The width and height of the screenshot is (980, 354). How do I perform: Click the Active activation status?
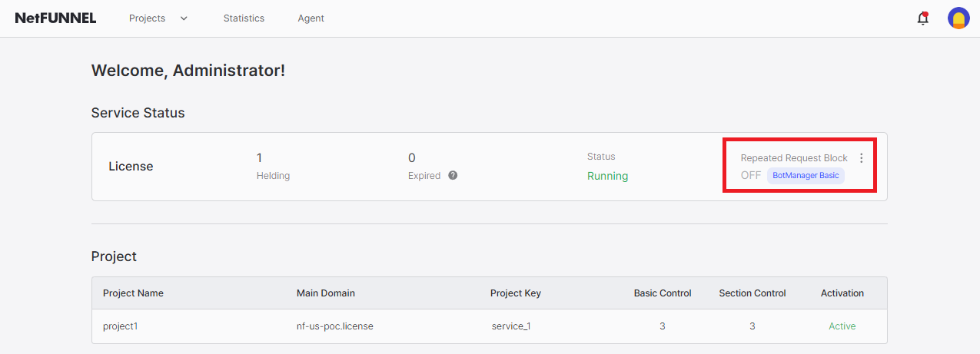(x=842, y=326)
